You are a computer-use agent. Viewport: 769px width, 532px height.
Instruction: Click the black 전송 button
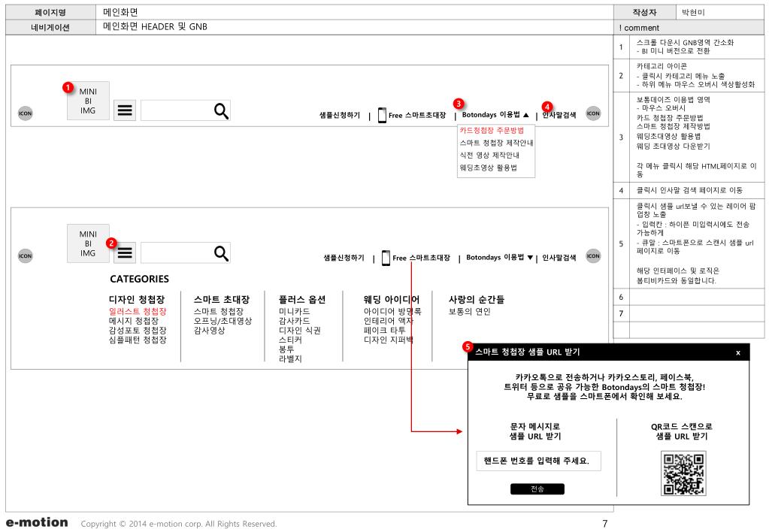[537, 489]
